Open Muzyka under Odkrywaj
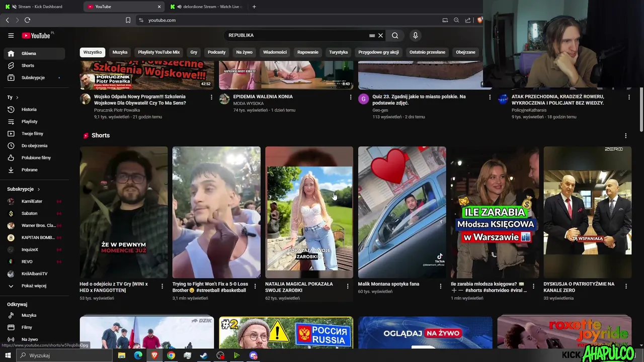The height and width of the screenshot is (362, 644). tap(34, 315)
